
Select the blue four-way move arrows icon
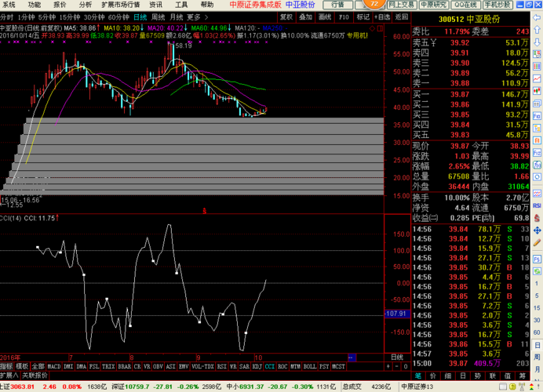537,230
